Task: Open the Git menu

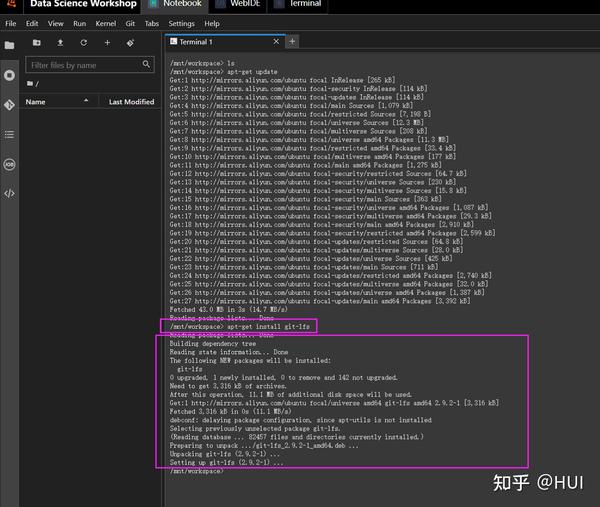Action: (x=130, y=23)
